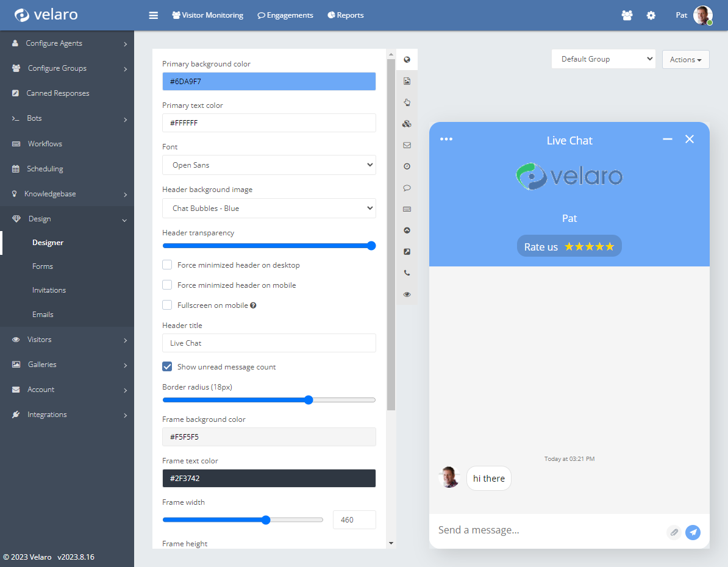Viewport: 728px width, 567px height.
Task: Click the Actions button
Action: [685, 60]
